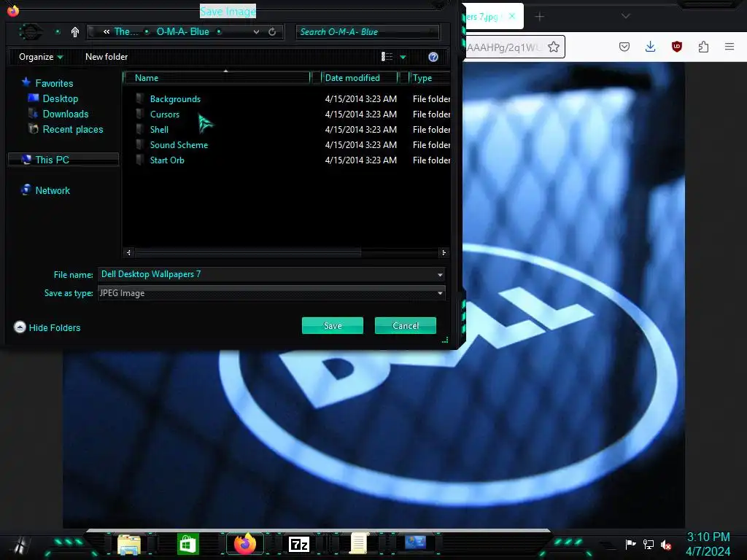Open the Firefox Extensions puzzle icon
Viewport: 747px width, 560px height.
[704, 47]
